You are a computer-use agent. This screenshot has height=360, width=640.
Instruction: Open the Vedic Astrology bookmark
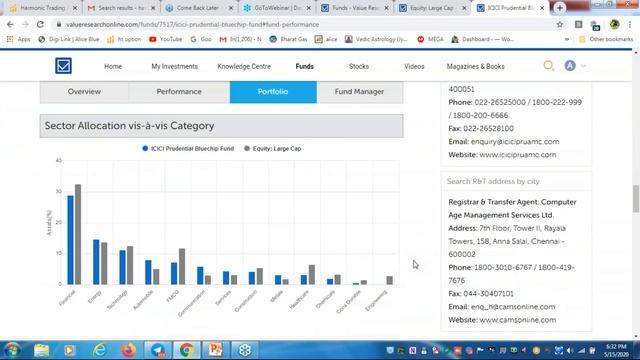(x=376, y=39)
